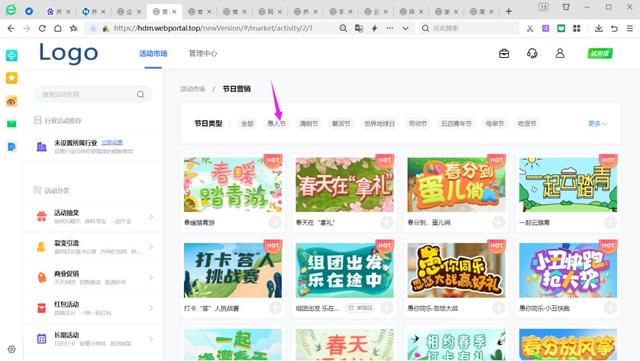
Task: Click the activity search input field
Action: pos(93,94)
